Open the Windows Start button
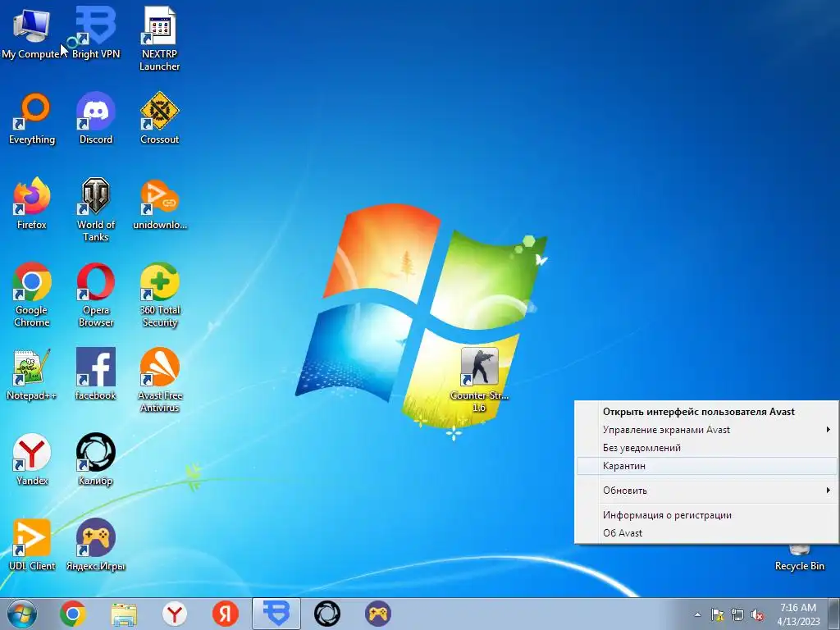Screen dimensions: 840x630 [22, 614]
